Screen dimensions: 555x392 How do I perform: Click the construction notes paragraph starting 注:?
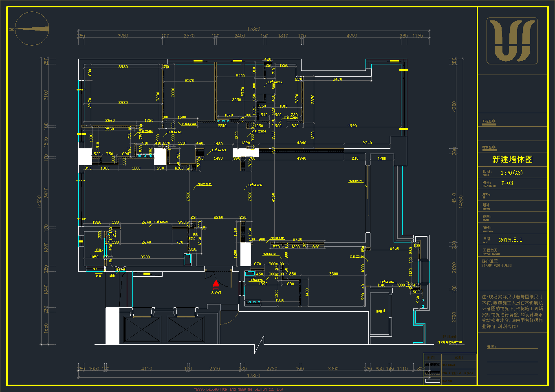click(x=512, y=312)
